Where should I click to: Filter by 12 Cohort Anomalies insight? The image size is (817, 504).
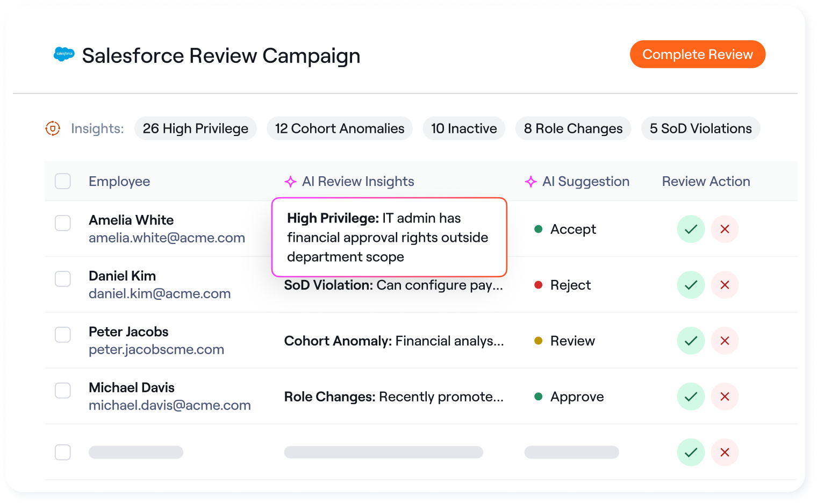(x=340, y=128)
